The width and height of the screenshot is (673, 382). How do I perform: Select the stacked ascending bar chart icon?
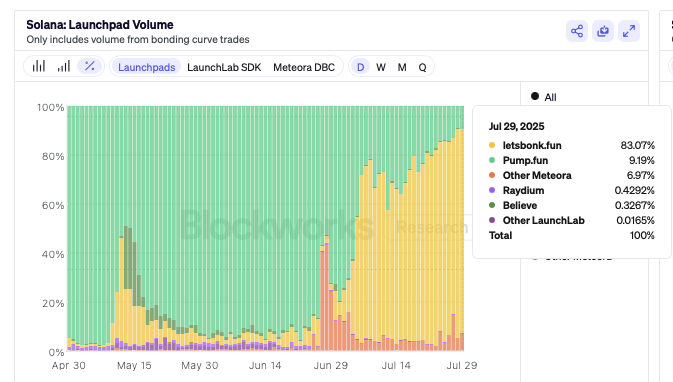(64, 67)
